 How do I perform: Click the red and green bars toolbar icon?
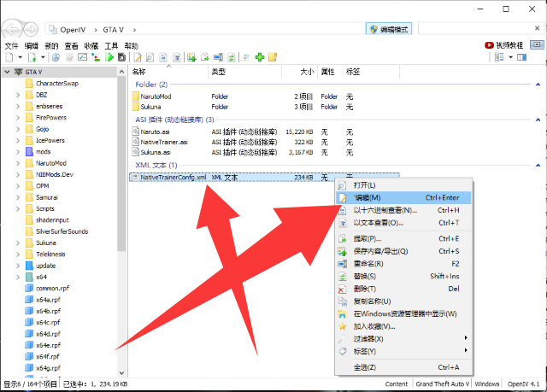pyautogui.click(x=96, y=57)
